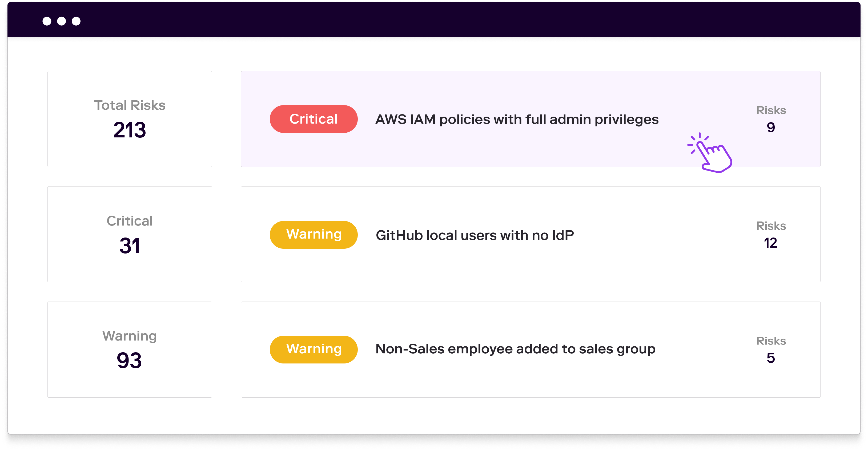Click the Warning badge on Non-Sales row
Screen dimensions: 868x451
click(x=313, y=349)
